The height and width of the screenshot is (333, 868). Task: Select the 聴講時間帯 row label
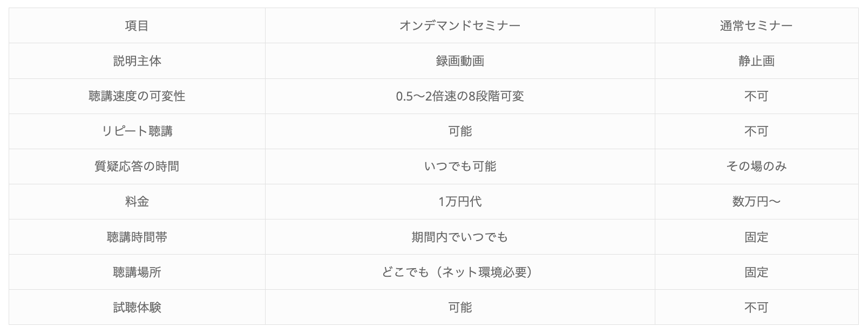pos(137,237)
